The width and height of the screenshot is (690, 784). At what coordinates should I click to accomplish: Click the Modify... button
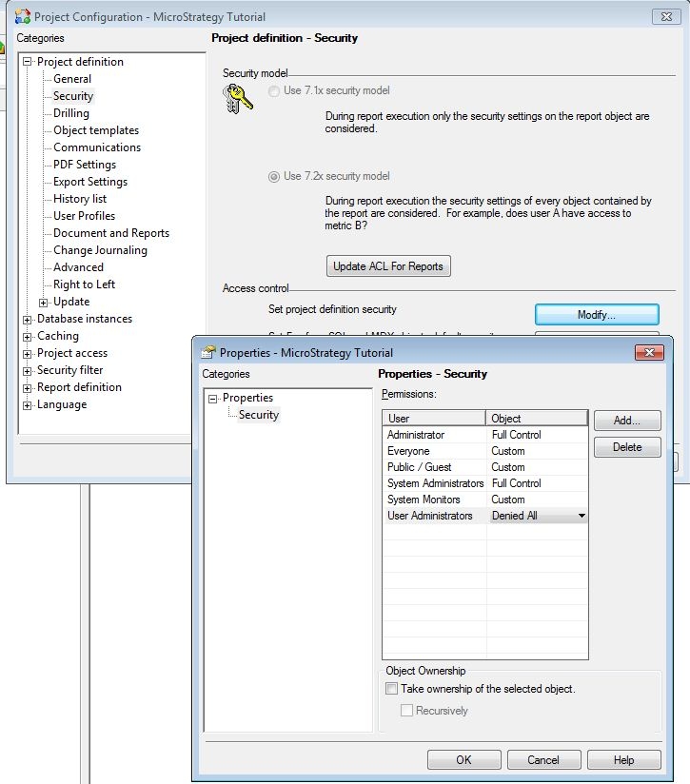597,315
